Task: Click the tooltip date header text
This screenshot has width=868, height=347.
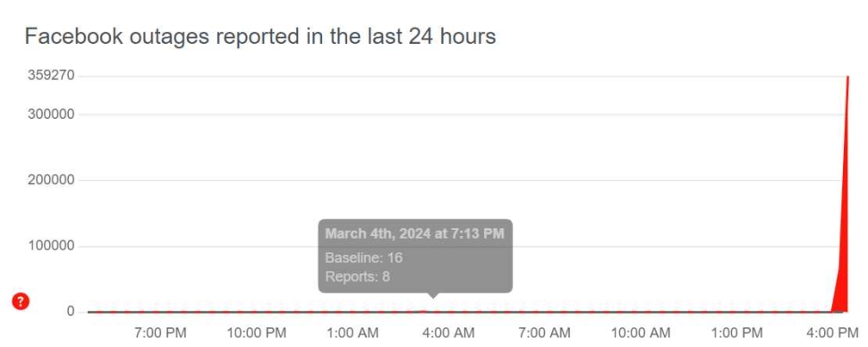Action: click(414, 233)
